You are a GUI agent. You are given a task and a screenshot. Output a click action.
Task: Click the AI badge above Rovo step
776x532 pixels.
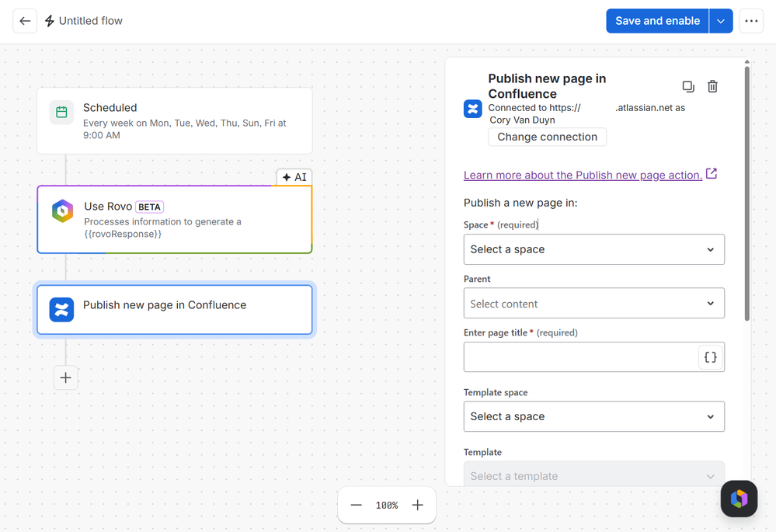294,177
